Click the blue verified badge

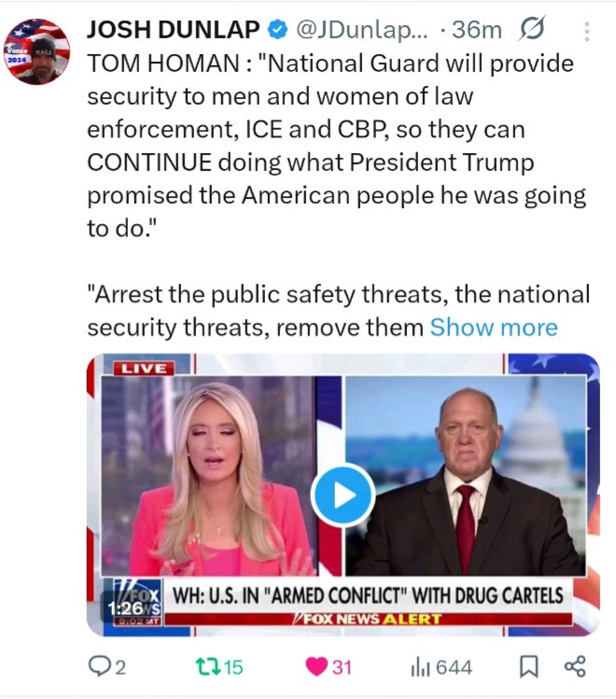click(x=277, y=30)
